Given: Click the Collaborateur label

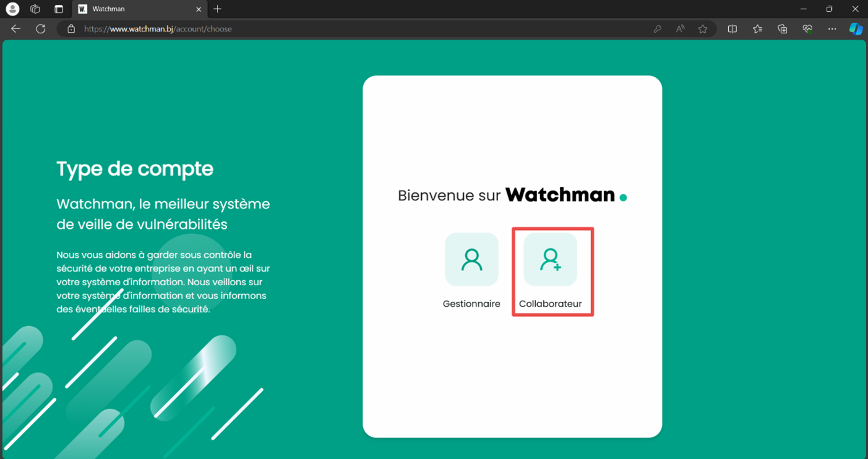Looking at the screenshot, I should pos(550,303).
